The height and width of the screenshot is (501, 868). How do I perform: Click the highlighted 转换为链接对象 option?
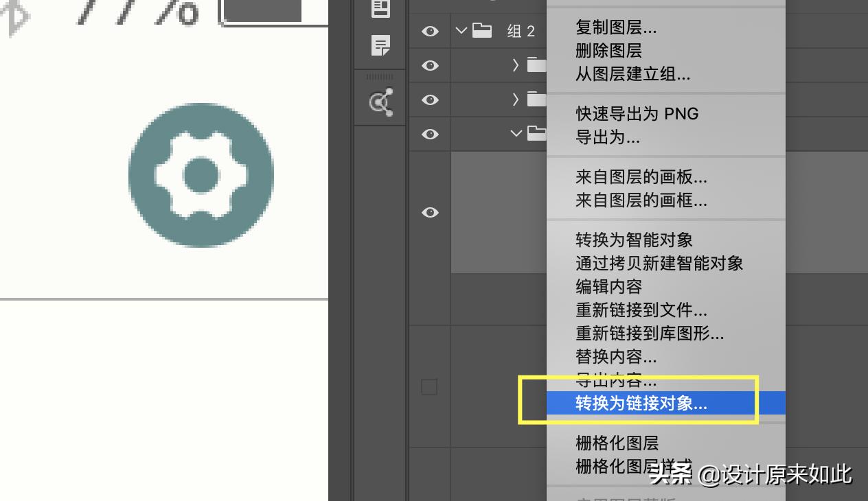click(x=641, y=404)
